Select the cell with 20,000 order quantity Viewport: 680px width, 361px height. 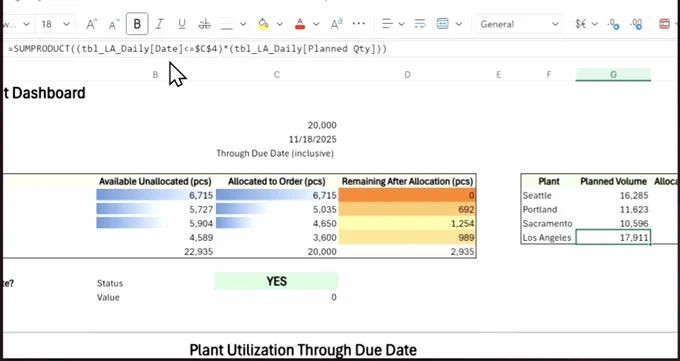pyautogui.click(x=277, y=125)
